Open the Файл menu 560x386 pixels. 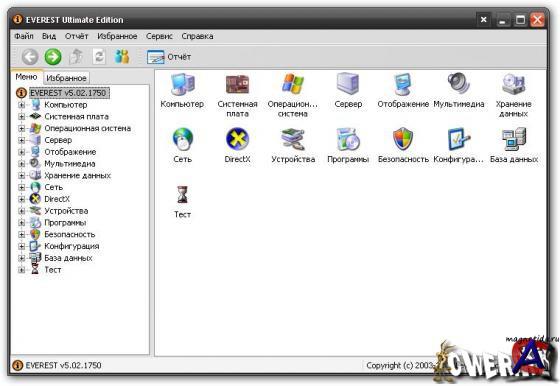coord(24,36)
